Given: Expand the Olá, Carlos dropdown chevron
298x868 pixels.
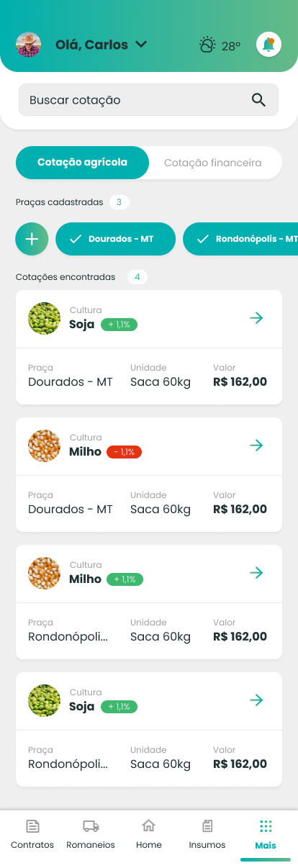Looking at the screenshot, I should 141,45.
